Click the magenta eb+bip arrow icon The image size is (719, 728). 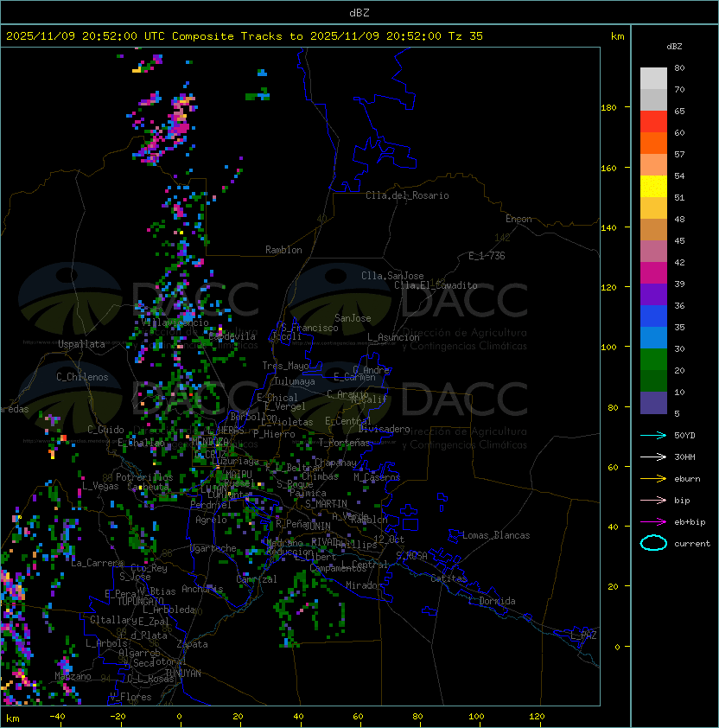coord(653,522)
